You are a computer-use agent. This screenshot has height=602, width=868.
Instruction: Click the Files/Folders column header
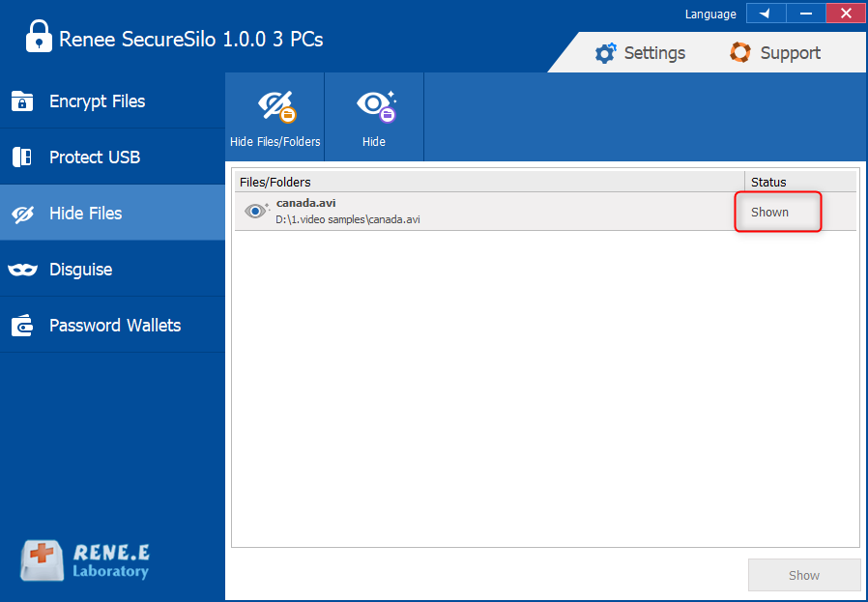pyautogui.click(x=489, y=182)
